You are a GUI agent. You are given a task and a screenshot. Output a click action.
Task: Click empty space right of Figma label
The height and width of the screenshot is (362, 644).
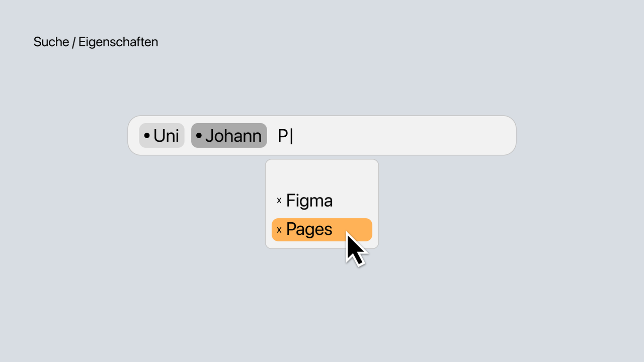pos(355,201)
